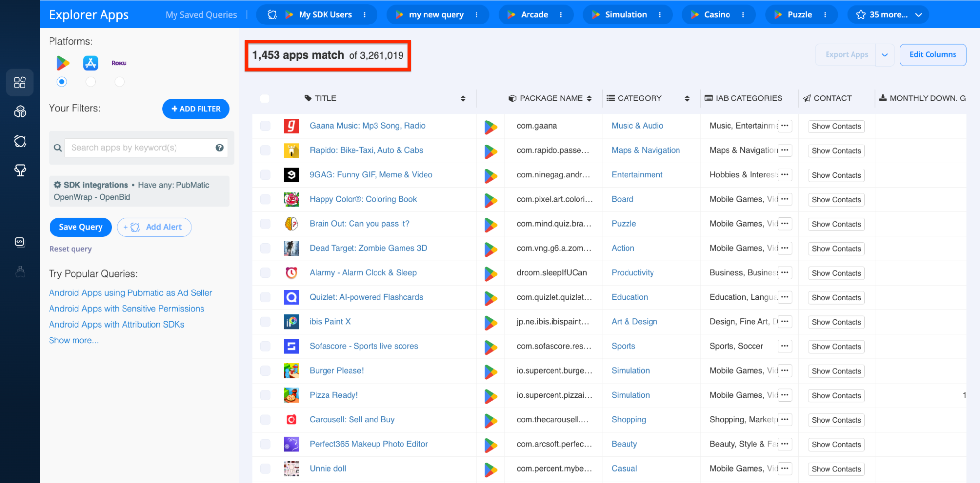Open the Music & Audio category link
This screenshot has width=980, height=483.
pos(637,126)
